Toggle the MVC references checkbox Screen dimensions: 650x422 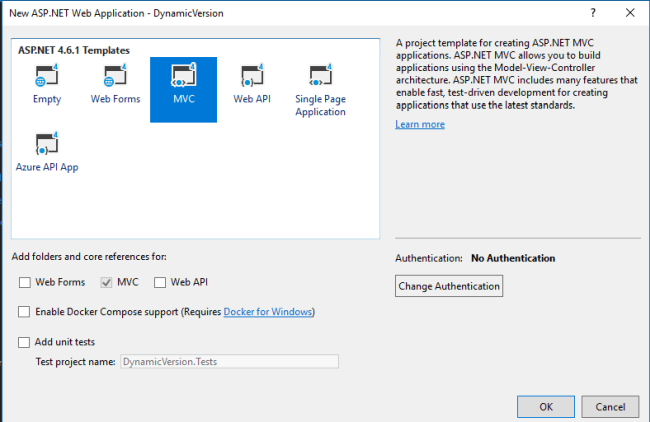[x=107, y=282]
